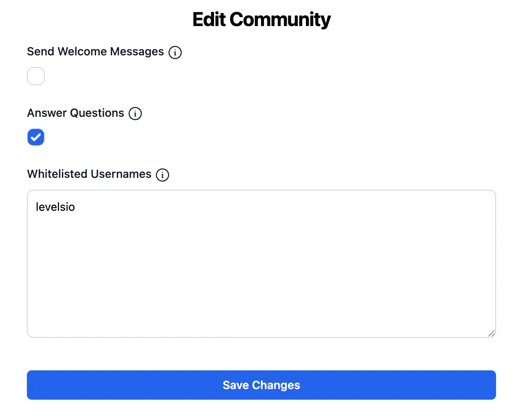The width and height of the screenshot is (527, 420).
Task: Click the textarea resize handle
Action: click(492, 334)
